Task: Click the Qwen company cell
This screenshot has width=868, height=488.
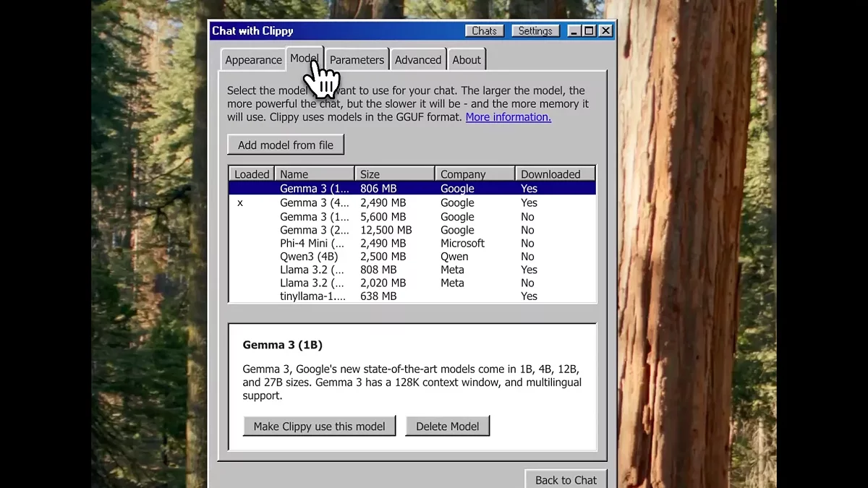Action: tap(454, 257)
